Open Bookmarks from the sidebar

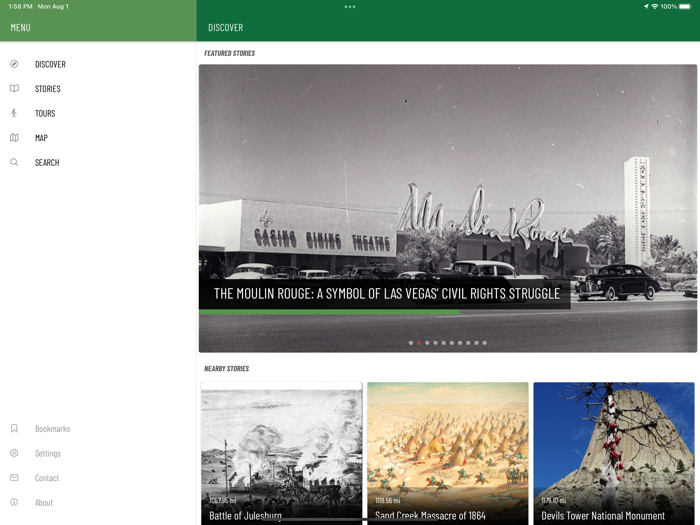tap(98, 429)
